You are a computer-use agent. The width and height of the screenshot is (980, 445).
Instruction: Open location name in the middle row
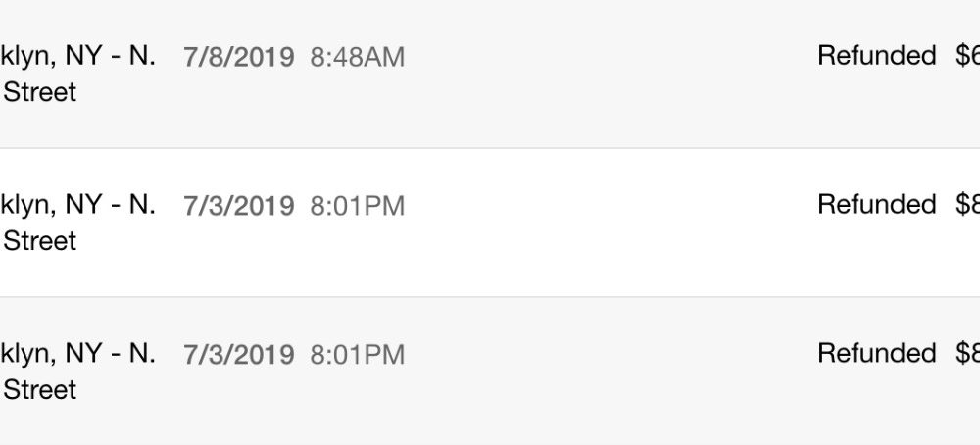click(78, 222)
